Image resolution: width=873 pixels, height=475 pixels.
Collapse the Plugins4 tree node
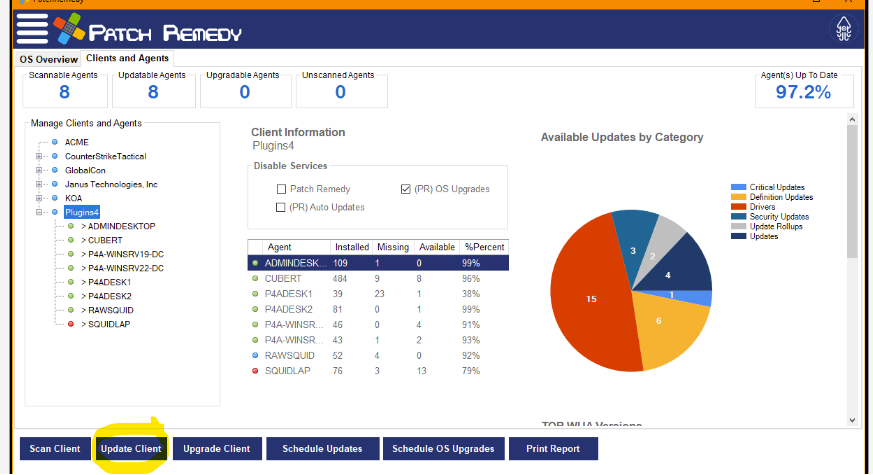(x=39, y=212)
